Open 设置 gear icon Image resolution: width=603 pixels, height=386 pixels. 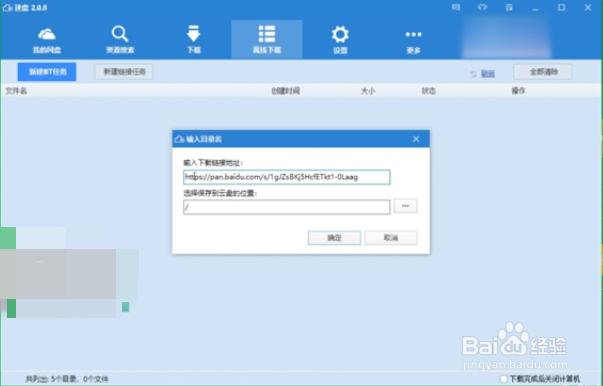pos(340,40)
